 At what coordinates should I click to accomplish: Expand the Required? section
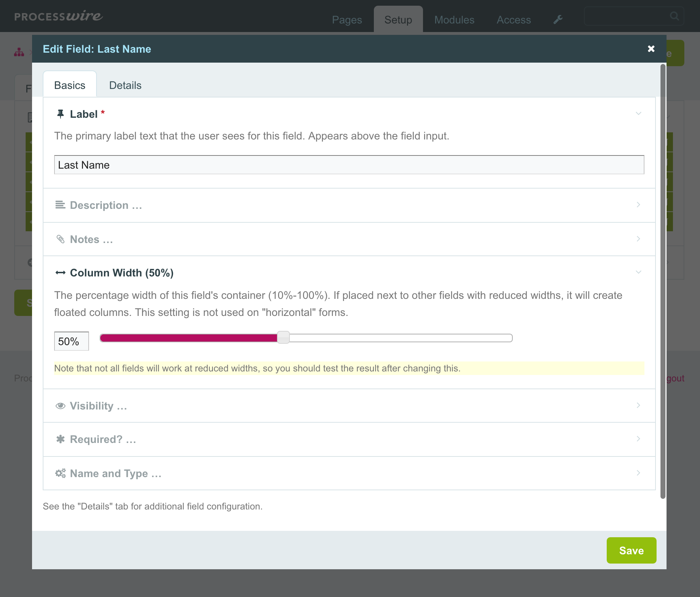349,439
